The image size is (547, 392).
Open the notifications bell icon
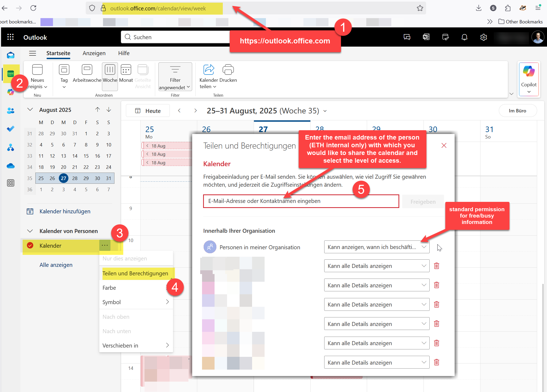[x=464, y=37]
